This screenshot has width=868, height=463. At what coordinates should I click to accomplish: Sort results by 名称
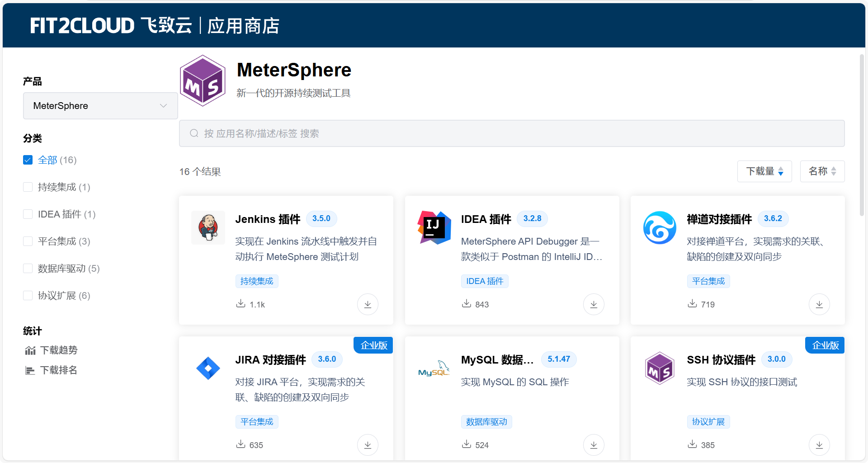[x=822, y=171]
